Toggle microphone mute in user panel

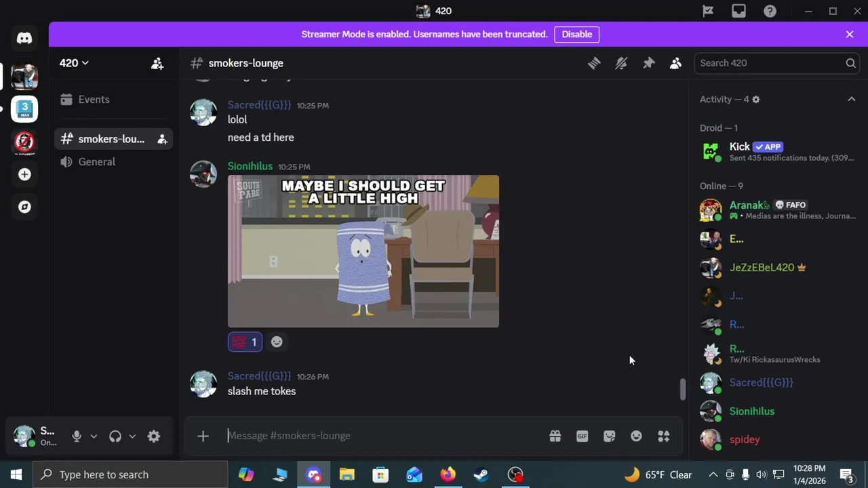[x=77, y=436]
